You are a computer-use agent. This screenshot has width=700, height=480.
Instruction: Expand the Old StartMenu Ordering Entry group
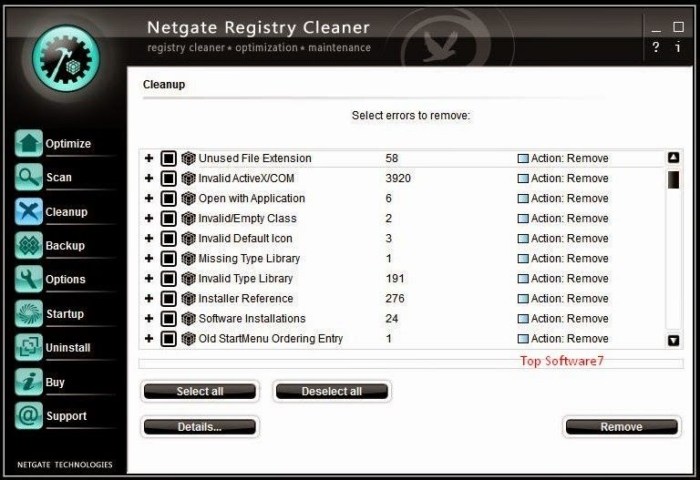149,338
